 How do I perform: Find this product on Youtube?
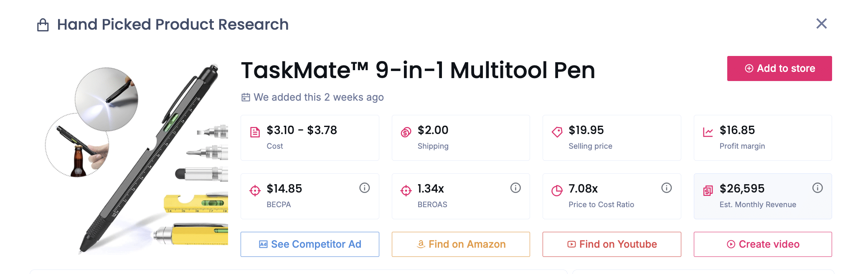click(x=612, y=244)
